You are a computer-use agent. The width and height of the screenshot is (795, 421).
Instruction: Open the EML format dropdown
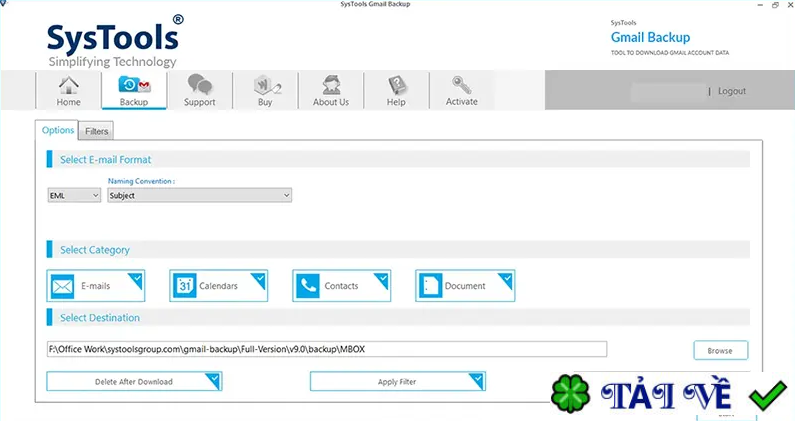pyautogui.click(x=74, y=195)
